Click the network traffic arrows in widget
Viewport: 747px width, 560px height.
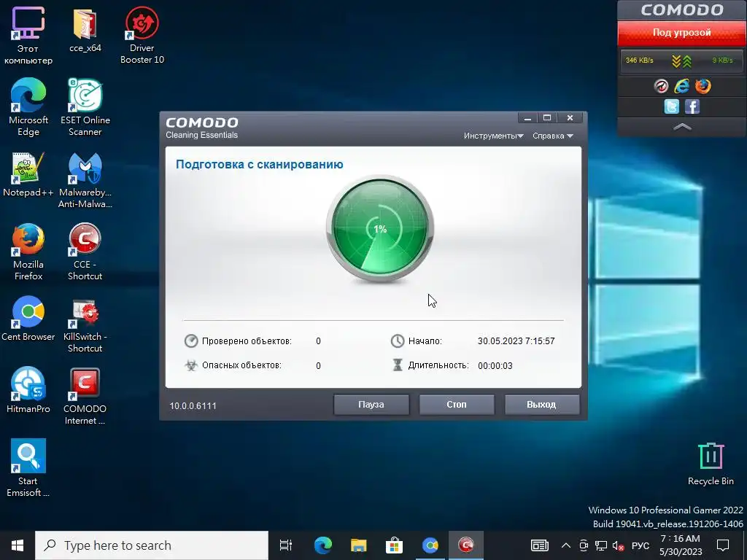682,61
